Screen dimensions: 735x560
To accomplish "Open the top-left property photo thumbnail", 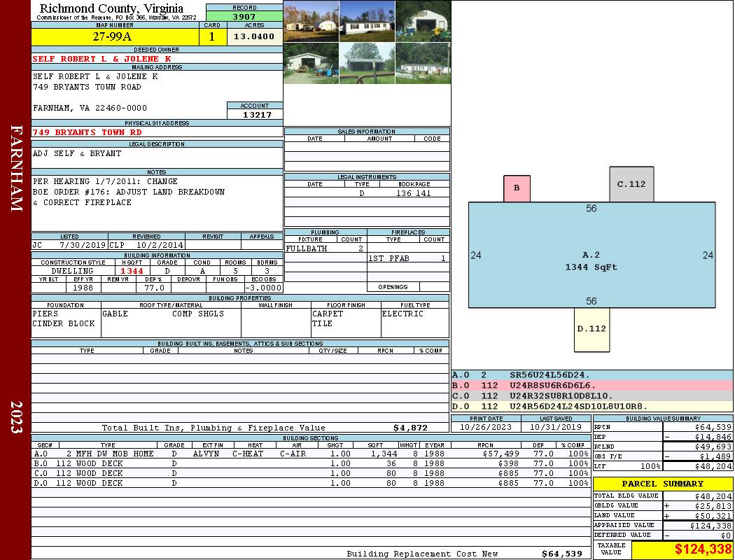I will click(x=311, y=21).
